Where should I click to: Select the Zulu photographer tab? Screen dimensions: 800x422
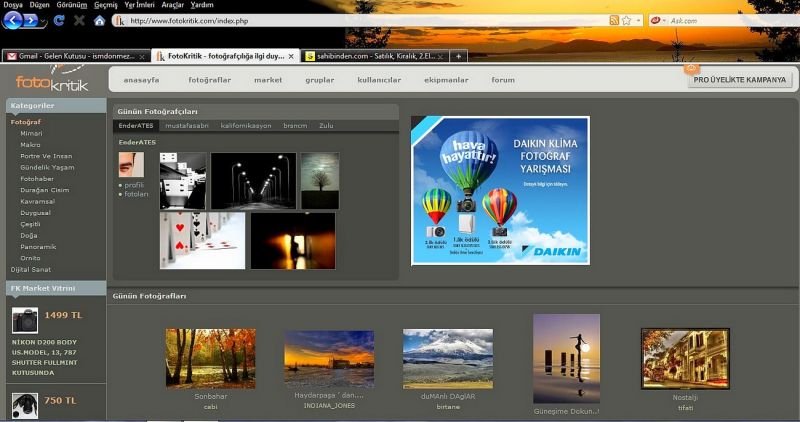(326, 126)
